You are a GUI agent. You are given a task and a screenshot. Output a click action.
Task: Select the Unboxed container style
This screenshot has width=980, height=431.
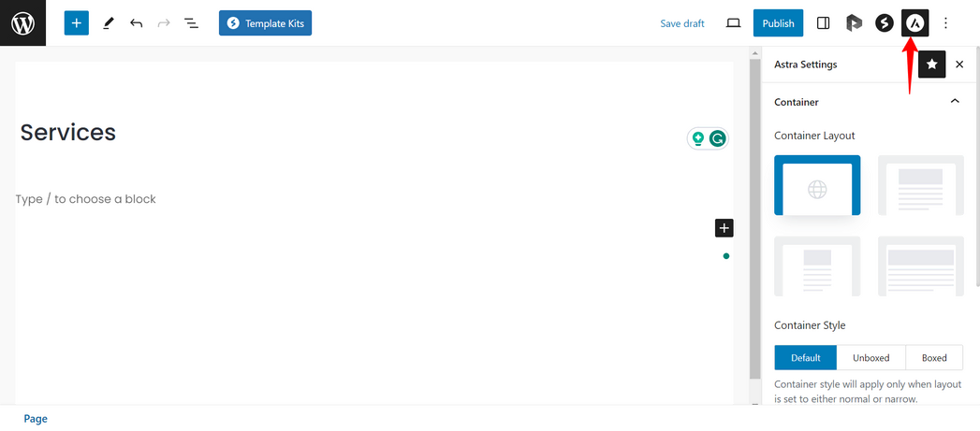tap(870, 357)
